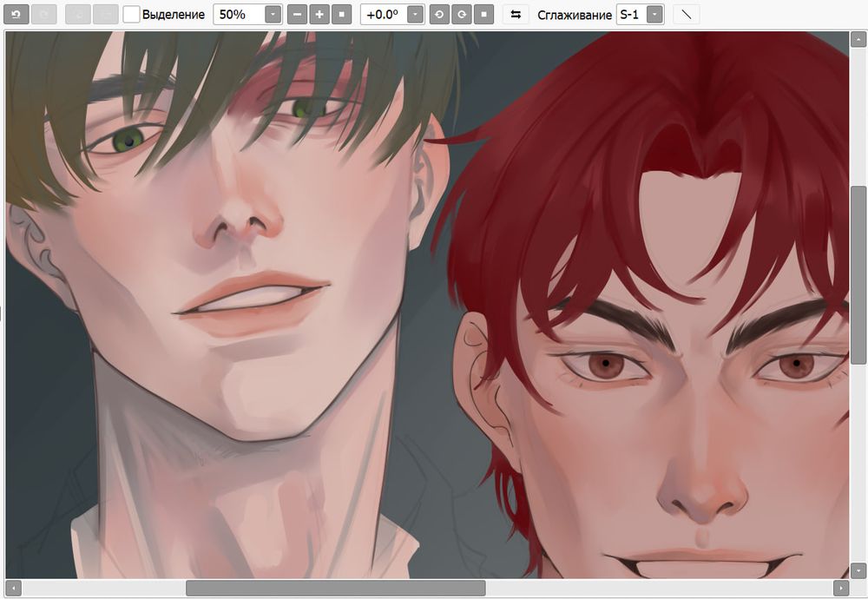Open the rotation angle dropdown arrow
The height and width of the screenshot is (599, 868).
[415, 15]
